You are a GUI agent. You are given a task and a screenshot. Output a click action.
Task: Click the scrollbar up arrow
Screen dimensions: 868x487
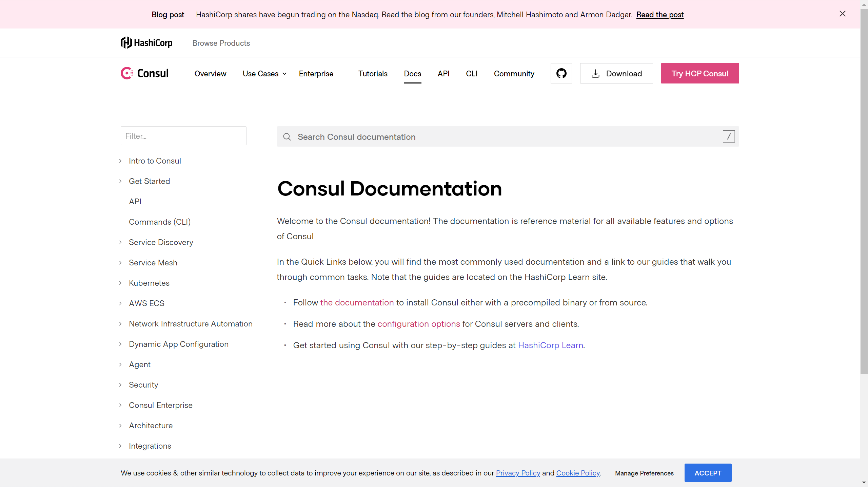(864, 4)
